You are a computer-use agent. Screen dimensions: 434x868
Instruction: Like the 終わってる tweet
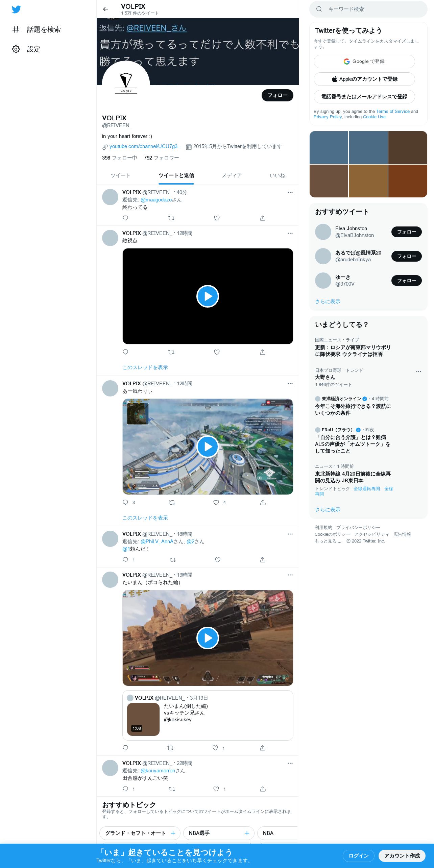pos(217,218)
